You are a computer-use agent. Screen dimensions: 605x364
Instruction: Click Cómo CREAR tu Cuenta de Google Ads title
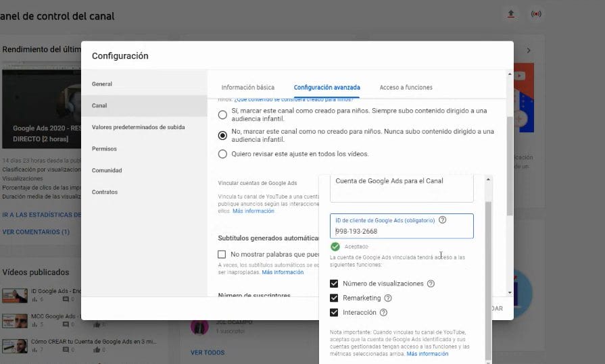[94, 342]
